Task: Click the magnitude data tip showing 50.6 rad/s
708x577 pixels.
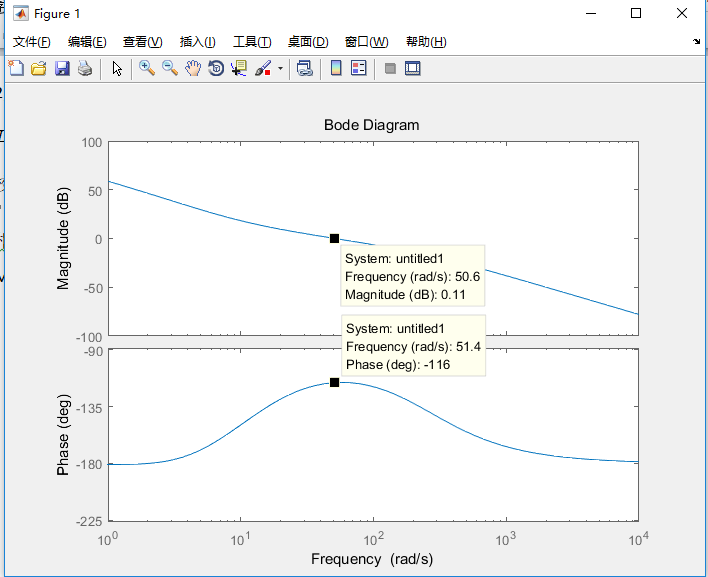Action: [x=413, y=276]
